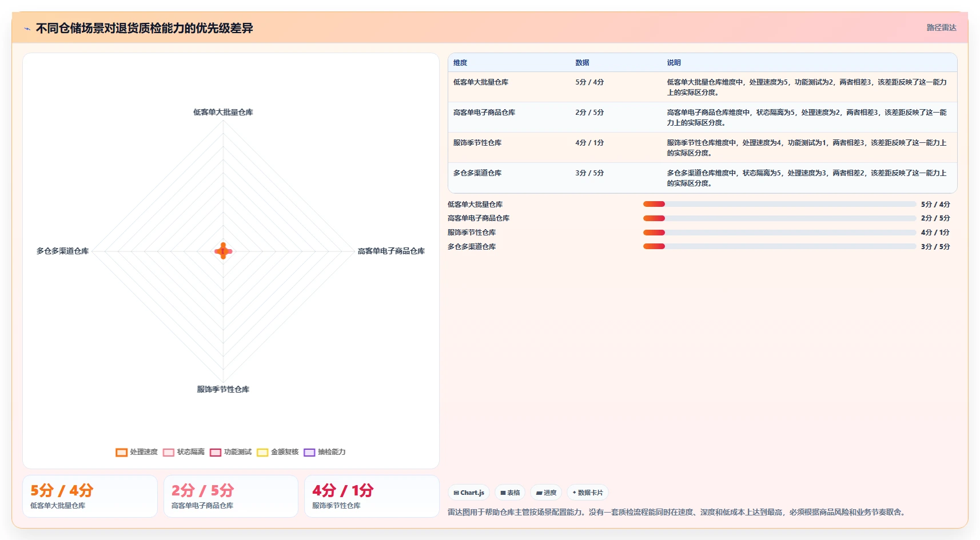Viewport: 980px width, 540px height.
Task: Toggle the 状态隔离 legend item
Action: [x=184, y=452]
